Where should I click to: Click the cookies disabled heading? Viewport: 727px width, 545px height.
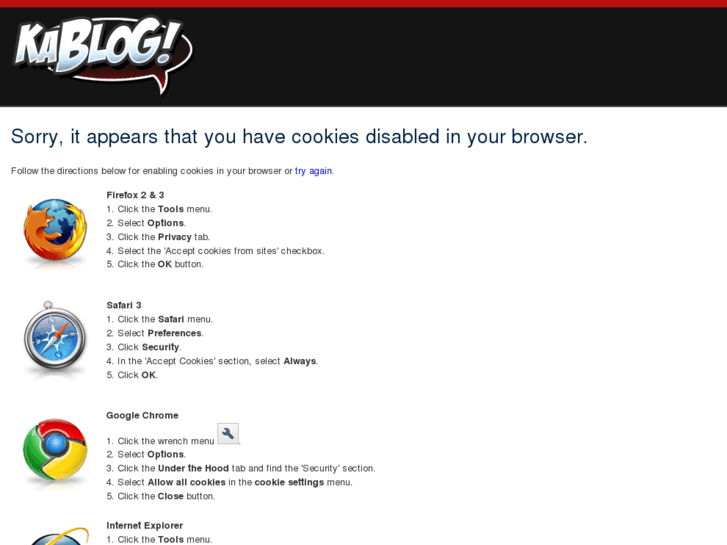click(x=299, y=136)
